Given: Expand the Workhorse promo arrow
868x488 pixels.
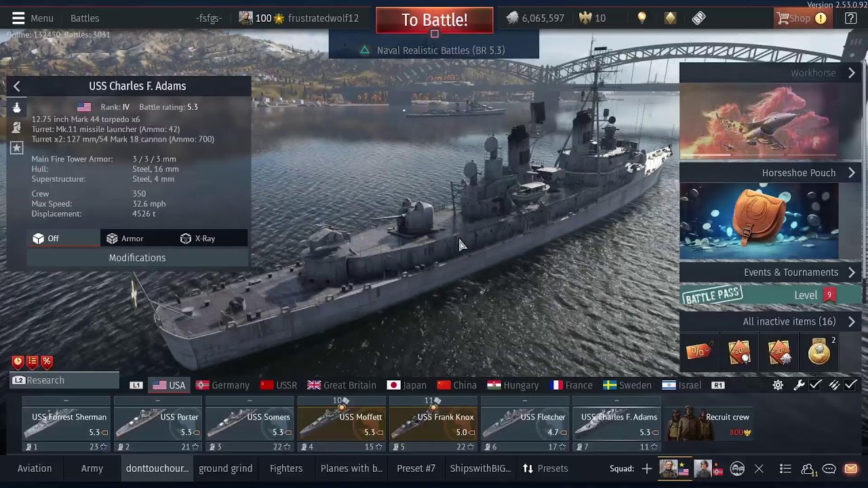Looking at the screenshot, I should (x=852, y=73).
